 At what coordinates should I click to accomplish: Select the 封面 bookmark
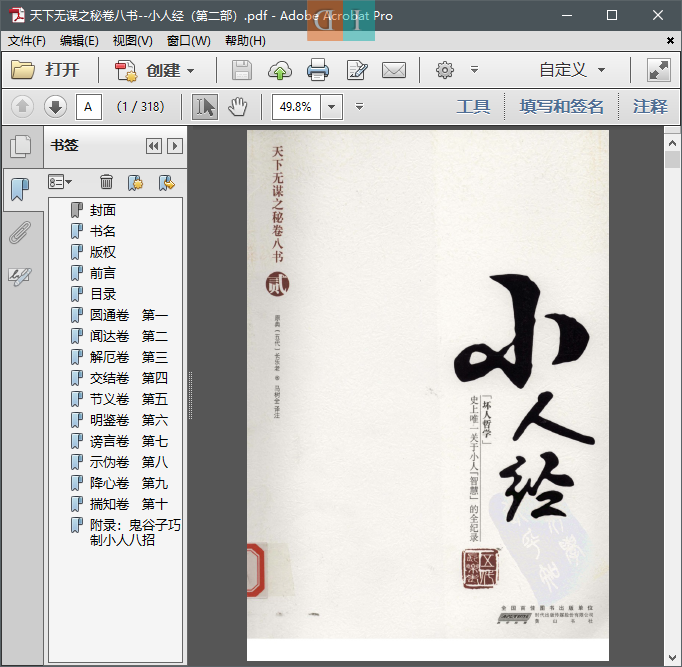click(103, 210)
